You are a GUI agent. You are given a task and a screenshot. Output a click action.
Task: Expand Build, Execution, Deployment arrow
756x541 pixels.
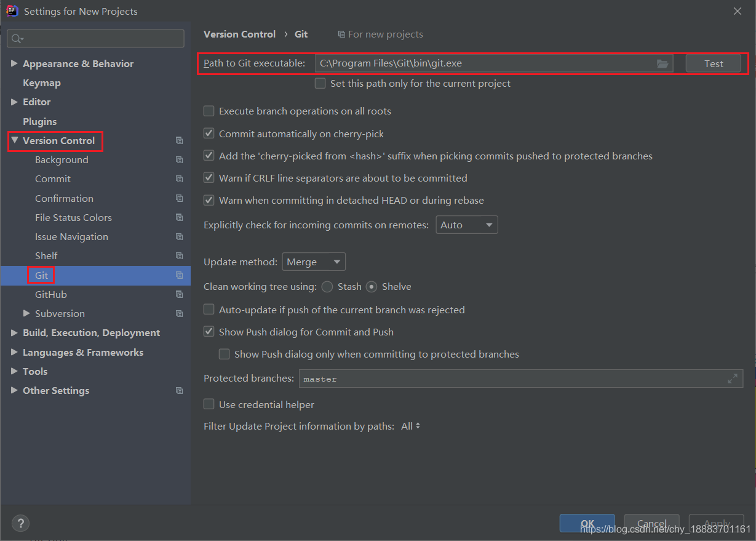(x=14, y=332)
